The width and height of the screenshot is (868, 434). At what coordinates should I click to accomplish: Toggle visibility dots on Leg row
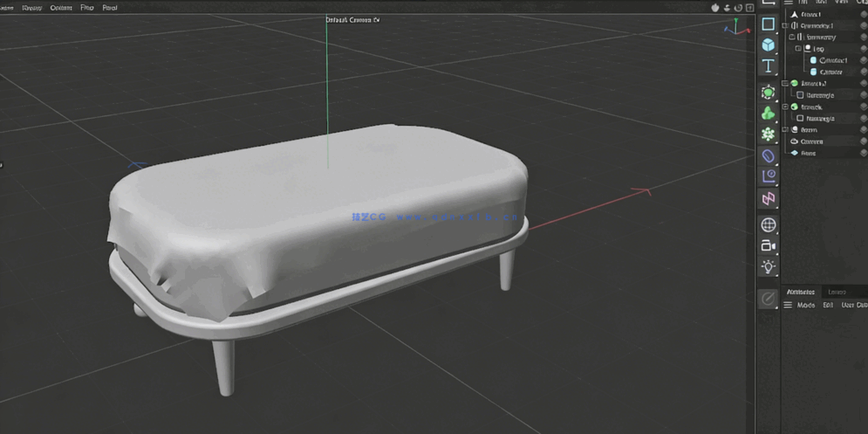863,49
